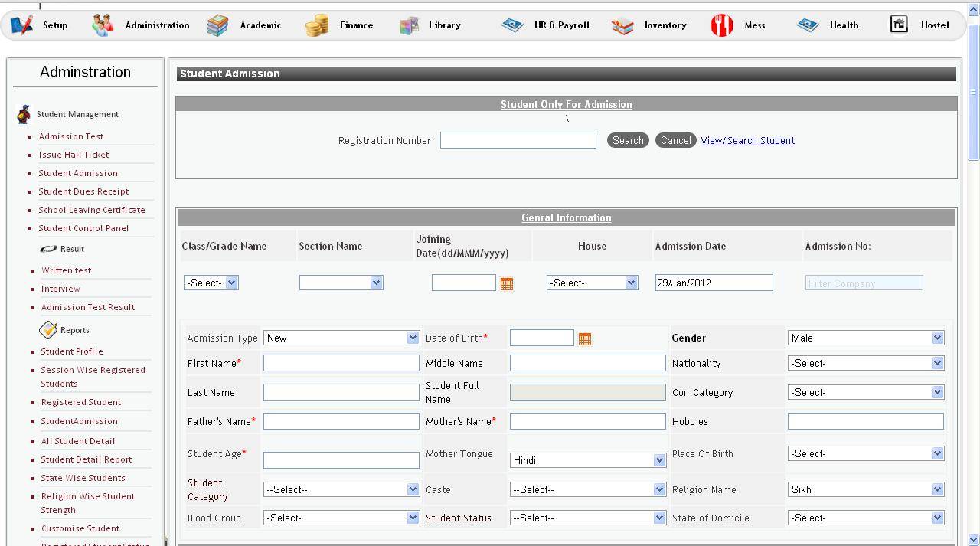Image resolution: width=980 pixels, height=546 pixels.
Task: Click the Setup pencil icon
Action: [x=22, y=25]
